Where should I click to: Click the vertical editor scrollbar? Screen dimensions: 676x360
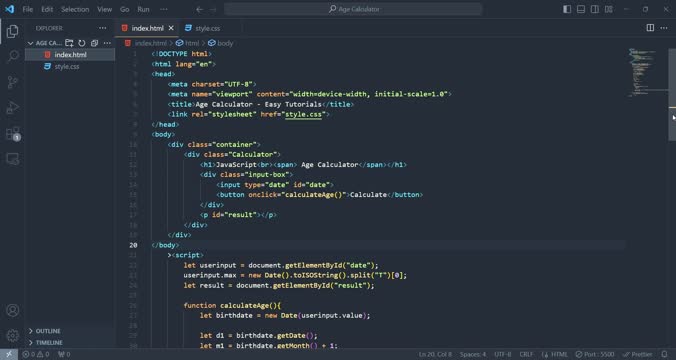coord(672,95)
